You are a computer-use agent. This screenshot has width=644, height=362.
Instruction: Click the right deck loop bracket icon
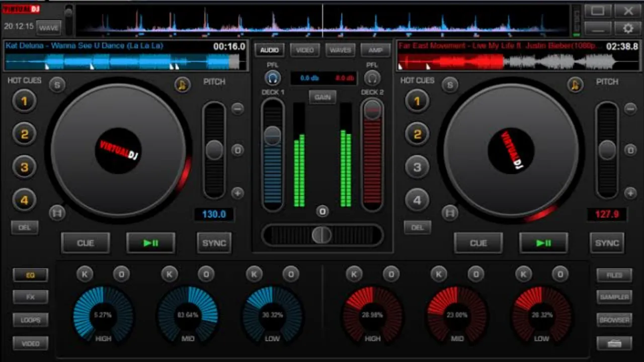450,213
